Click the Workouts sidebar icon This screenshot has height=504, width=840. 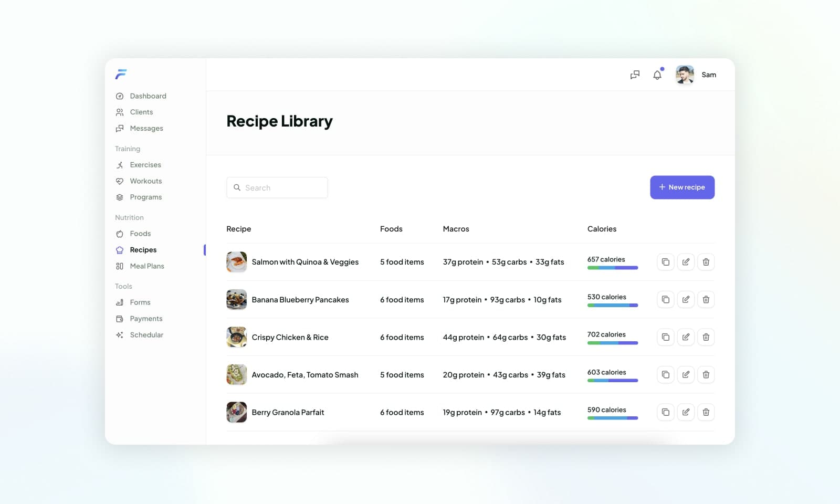pyautogui.click(x=120, y=181)
